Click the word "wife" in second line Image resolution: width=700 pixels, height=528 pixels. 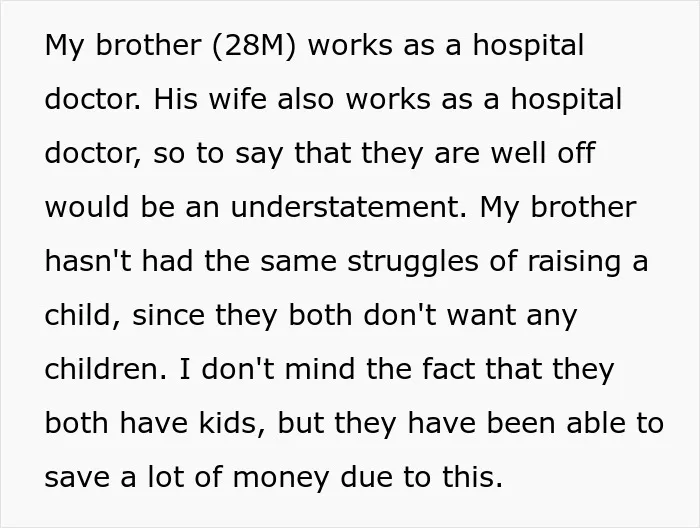pos(238,99)
